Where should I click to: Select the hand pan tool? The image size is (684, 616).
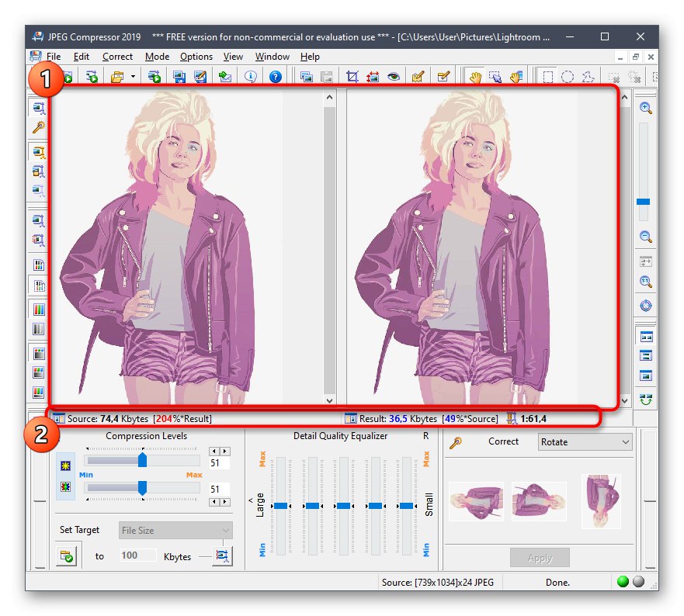pyautogui.click(x=474, y=77)
